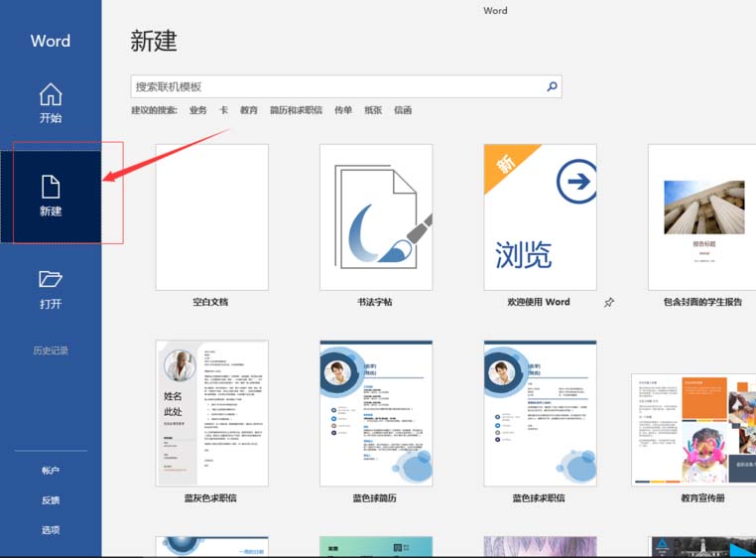The image size is (756, 558).
Task: Search suggested term 信函
Action: coord(403,110)
